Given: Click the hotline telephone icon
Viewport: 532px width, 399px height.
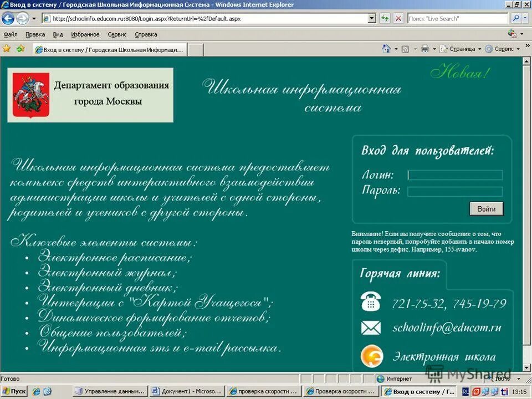Looking at the screenshot, I should point(371,301).
